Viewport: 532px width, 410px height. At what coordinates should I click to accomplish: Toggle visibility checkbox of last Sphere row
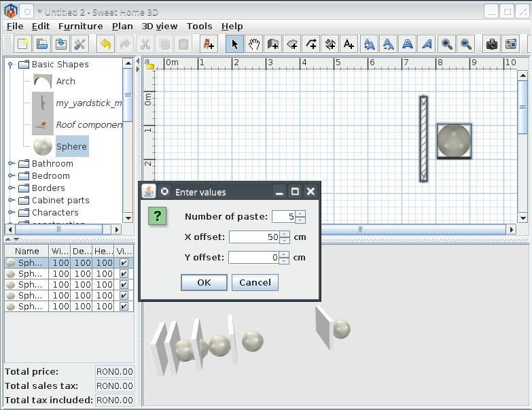(x=124, y=306)
